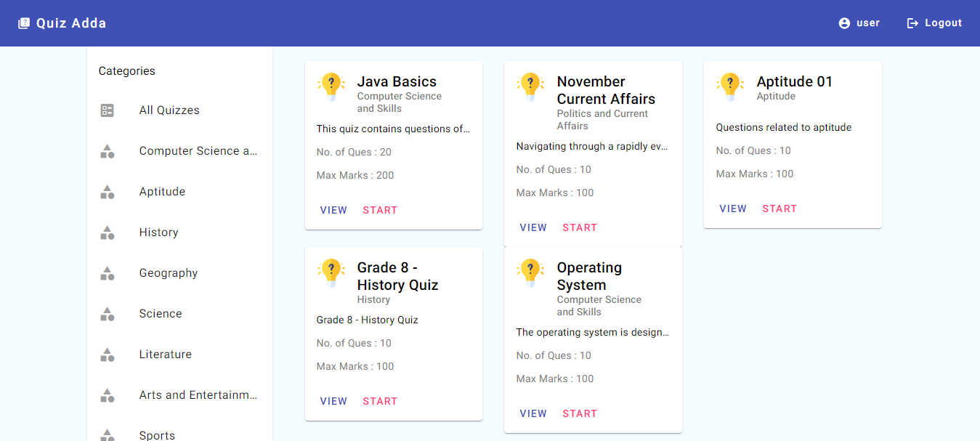Click the Logout arrow icon
The width and height of the screenshot is (980, 441).
coord(912,23)
